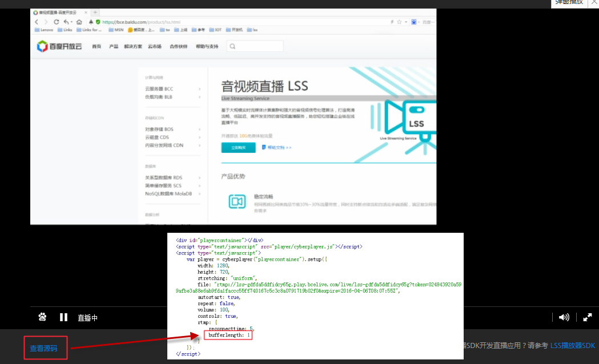
Task: Expand the 对象存储 BOS sidebar entry
Action: [x=172, y=130]
